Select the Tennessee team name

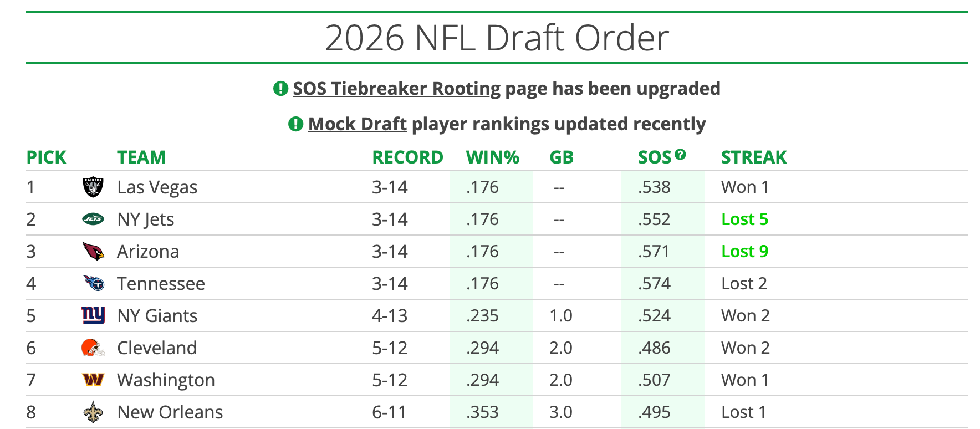coord(161,284)
